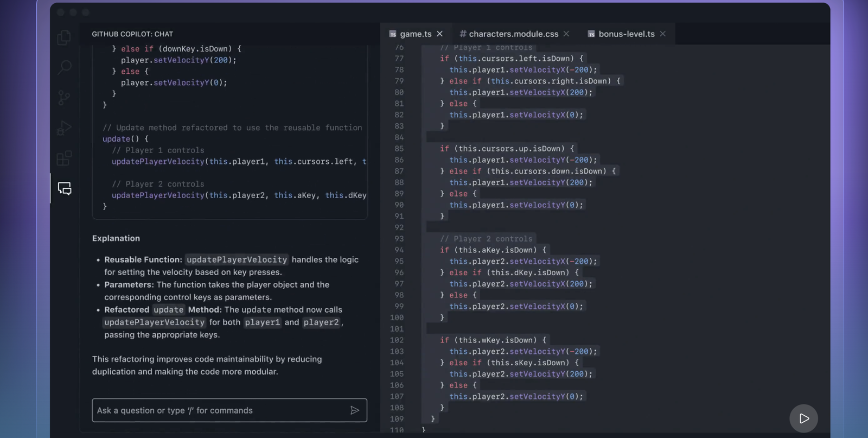Click 'if (this.cursors.up.isDown) {' code line
Viewport: 868px width, 438px height.
click(507, 149)
